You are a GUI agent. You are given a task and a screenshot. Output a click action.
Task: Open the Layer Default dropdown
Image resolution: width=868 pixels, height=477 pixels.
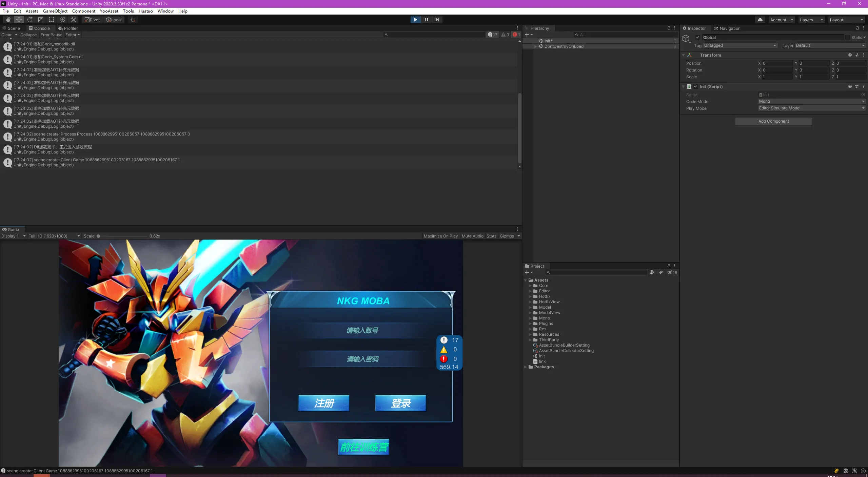point(830,45)
